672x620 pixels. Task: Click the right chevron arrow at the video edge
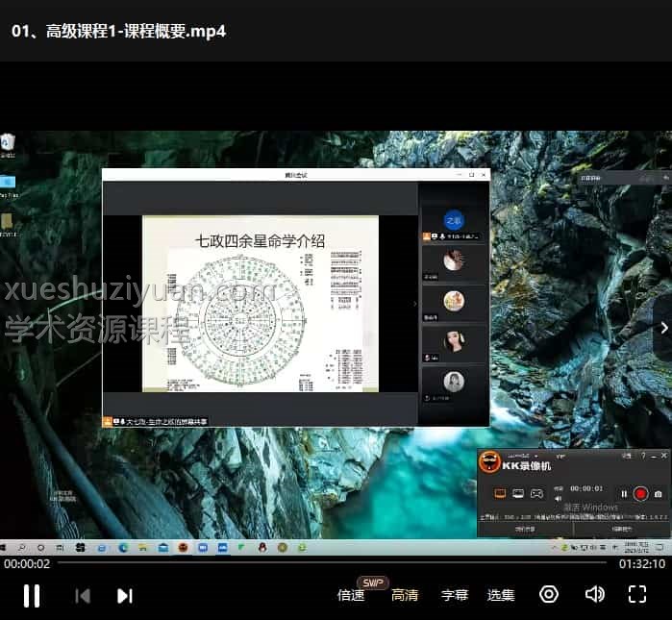(662, 328)
